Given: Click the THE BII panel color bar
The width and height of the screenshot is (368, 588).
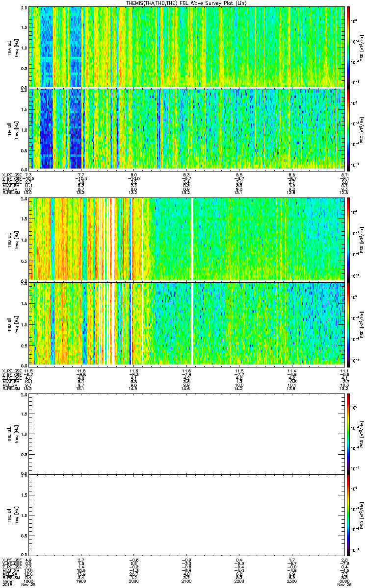Looking at the screenshot, I should click(x=349, y=515).
